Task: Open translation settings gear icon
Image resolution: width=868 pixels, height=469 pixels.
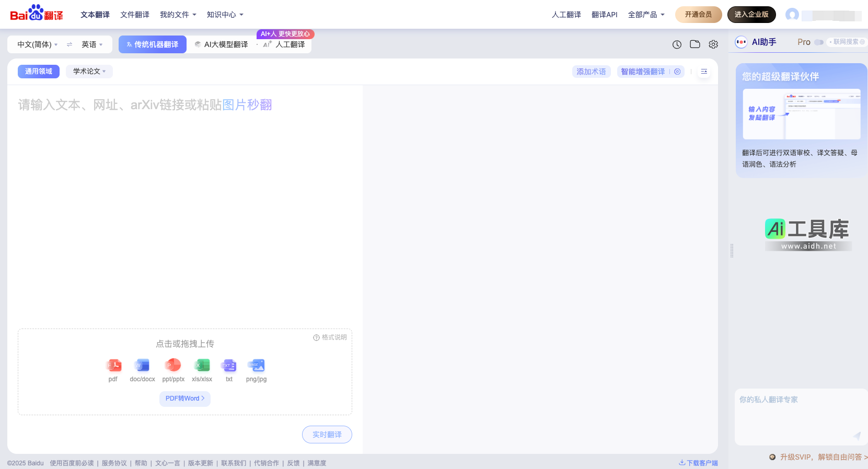Action: click(713, 44)
